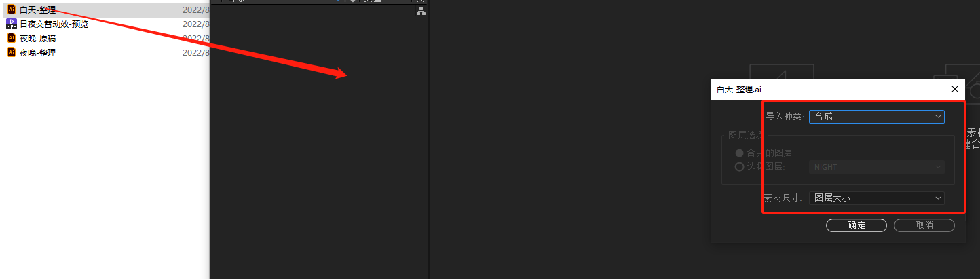Screen dimensions: 980x279
Task: Click the 日夜交替动效-预览 date entry
Action: [x=196, y=24]
